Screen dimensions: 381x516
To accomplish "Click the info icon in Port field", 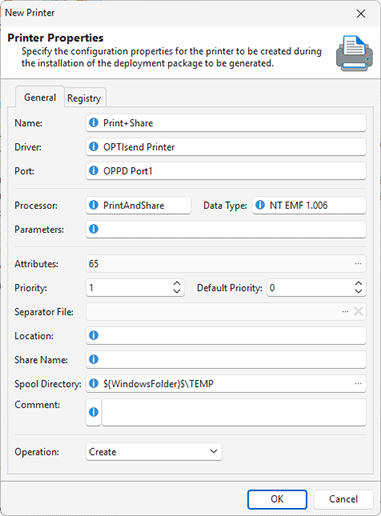I will click(94, 171).
